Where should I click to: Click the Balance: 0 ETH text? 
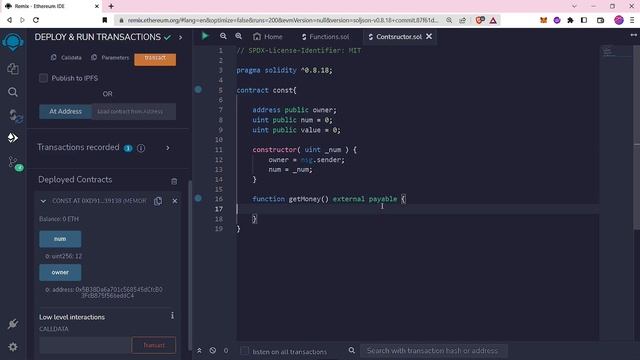pyautogui.click(x=59, y=219)
